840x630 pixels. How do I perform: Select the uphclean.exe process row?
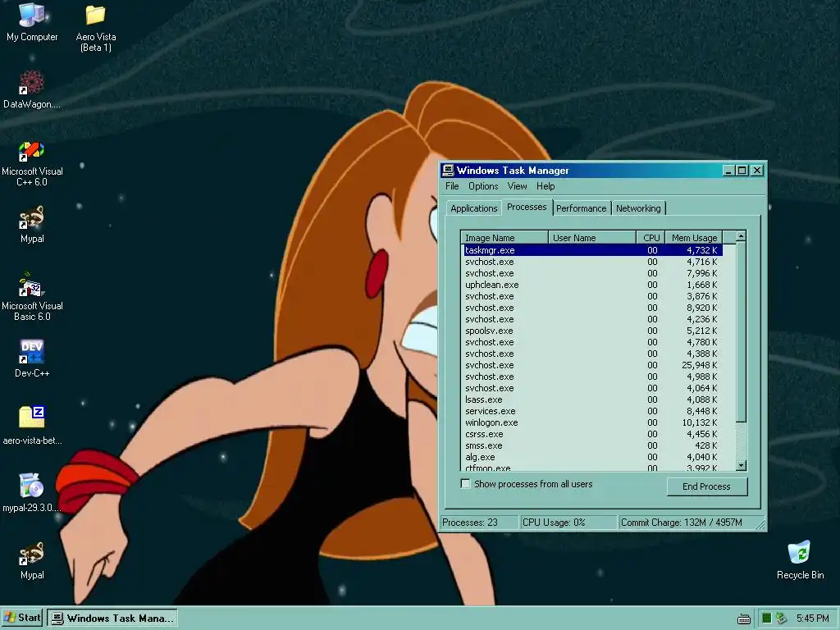pos(592,285)
